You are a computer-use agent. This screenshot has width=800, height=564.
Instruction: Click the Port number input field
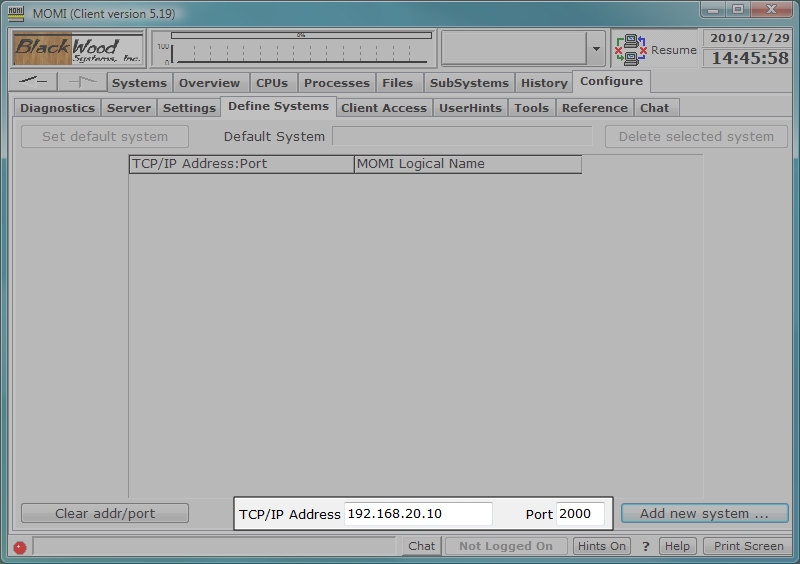tap(580, 514)
